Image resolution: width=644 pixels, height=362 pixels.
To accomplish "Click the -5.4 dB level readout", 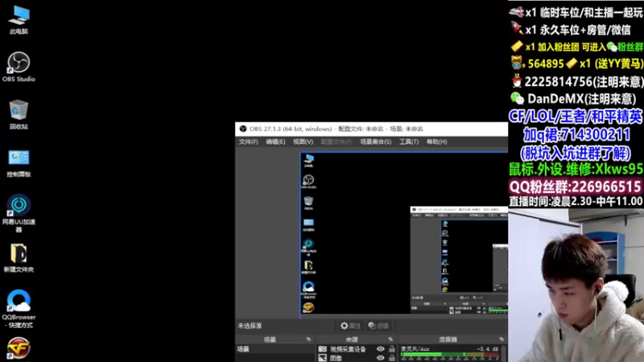I will 488,349.
